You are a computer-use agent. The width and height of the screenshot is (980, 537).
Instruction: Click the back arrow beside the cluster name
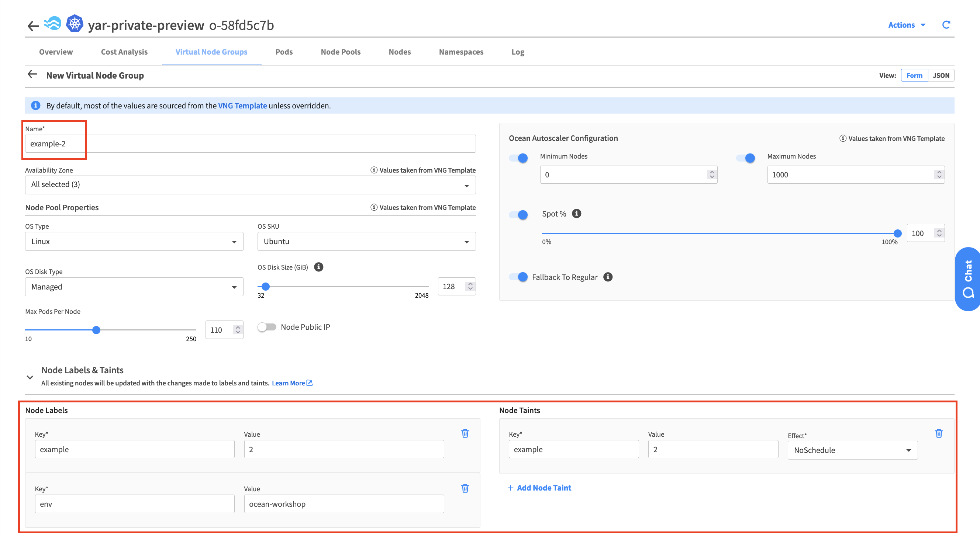(34, 25)
